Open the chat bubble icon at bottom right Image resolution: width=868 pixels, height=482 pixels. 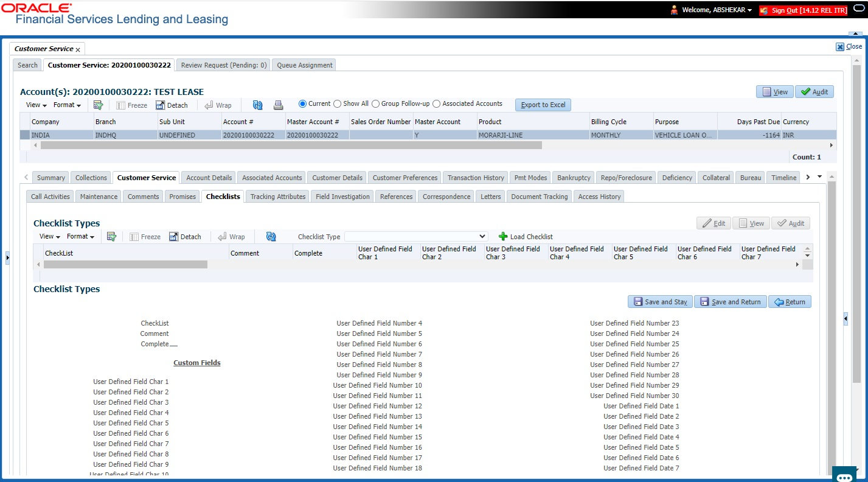point(844,476)
